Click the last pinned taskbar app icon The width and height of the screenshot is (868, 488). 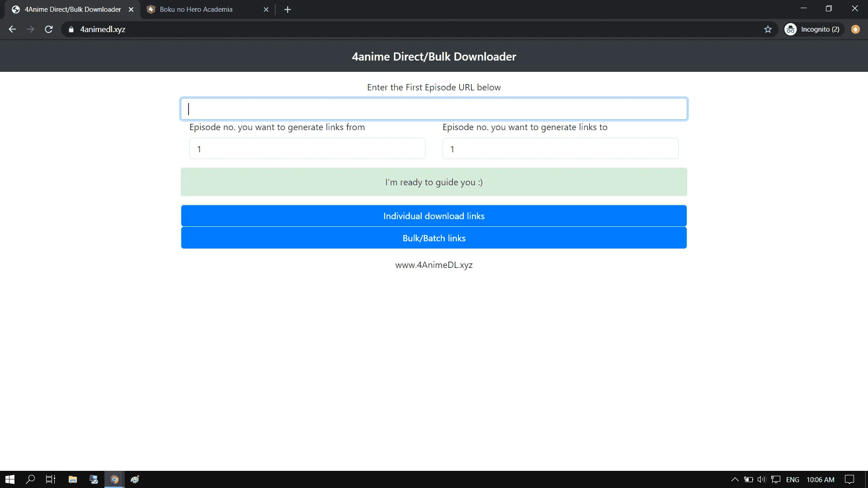click(135, 479)
